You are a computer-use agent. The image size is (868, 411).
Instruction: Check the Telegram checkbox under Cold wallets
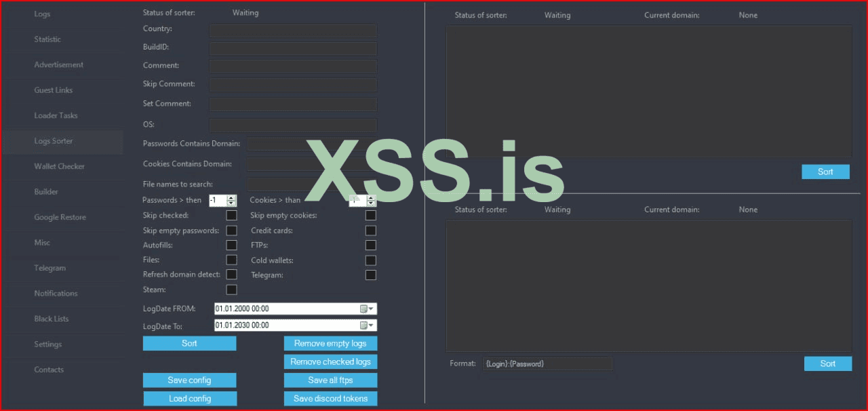point(371,275)
